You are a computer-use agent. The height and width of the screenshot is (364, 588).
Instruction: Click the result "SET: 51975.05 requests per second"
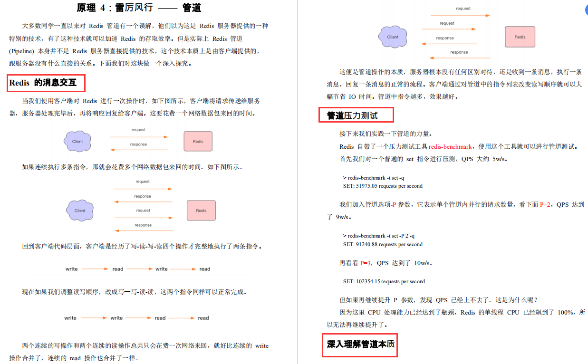383,186
